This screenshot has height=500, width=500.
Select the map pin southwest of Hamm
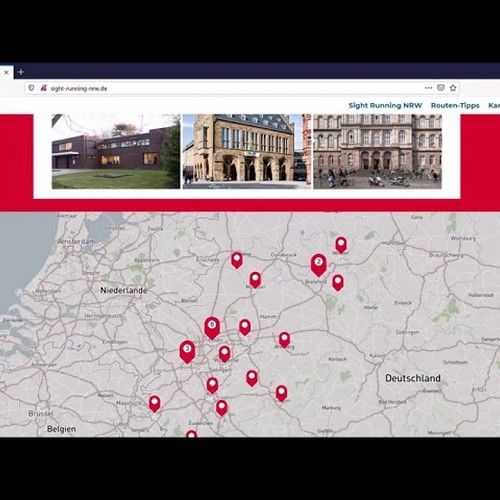pos(245,327)
